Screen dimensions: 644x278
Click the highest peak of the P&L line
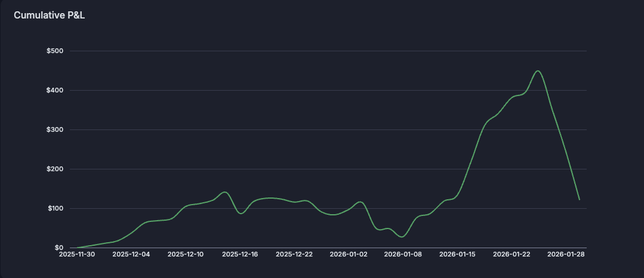click(x=538, y=71)
